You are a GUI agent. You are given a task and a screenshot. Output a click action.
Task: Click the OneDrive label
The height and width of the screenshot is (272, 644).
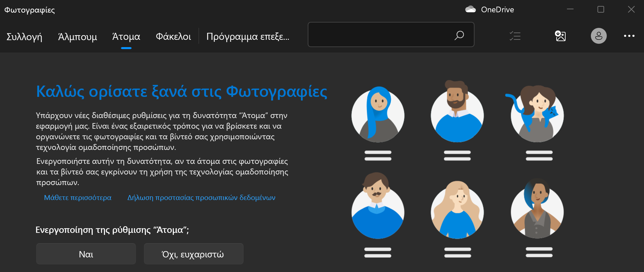click(x=497, y=10)
